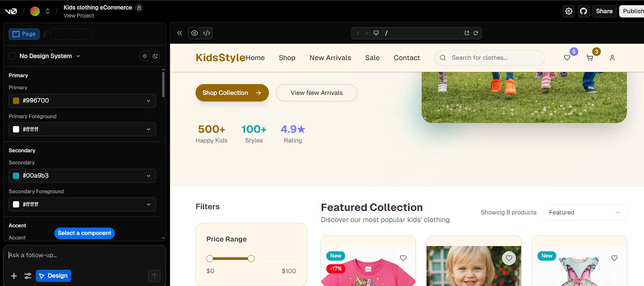This screenshot has height=286, width=644.
Task: Switch to preview eye view
Action: pos(194,33)
